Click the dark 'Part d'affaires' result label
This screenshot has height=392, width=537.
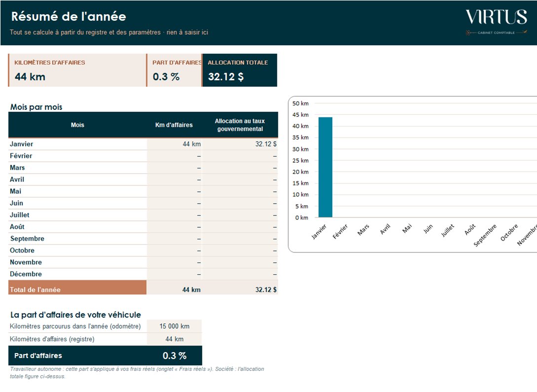coord(38,356)
